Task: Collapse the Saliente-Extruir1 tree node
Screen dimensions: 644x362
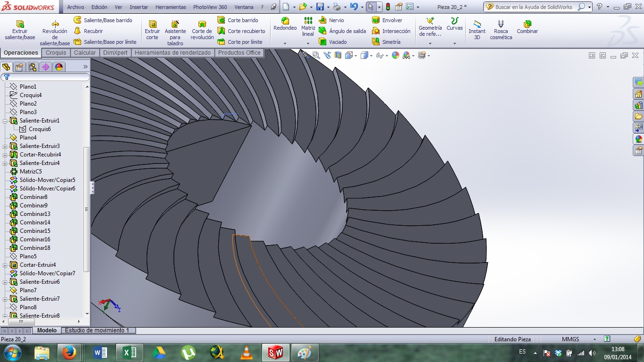Action: [5, 121]
